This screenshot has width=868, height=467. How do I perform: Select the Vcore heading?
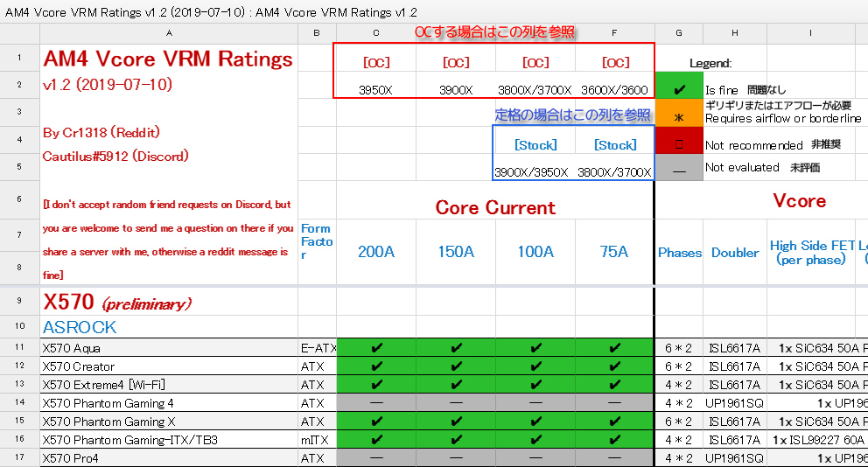pos(800,201)
